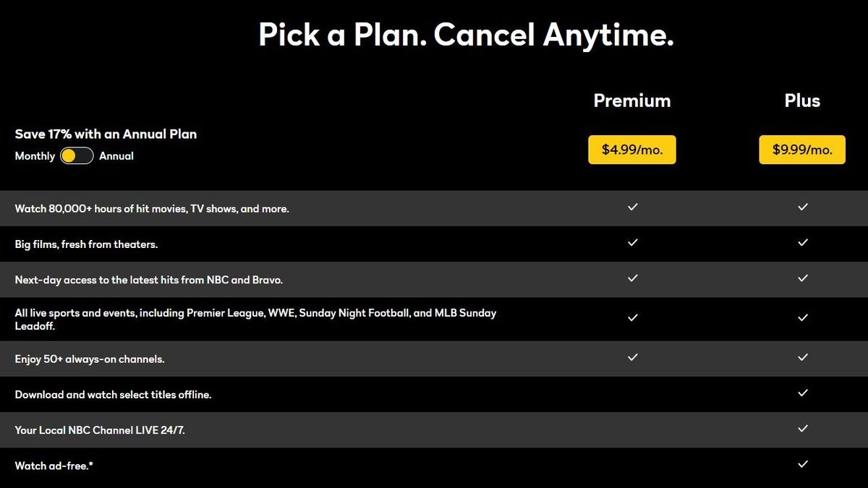Click the Plus plan column heading
Image resolution: width=868 pixels, height=488 pixels.
pyautogui.click(x=802, y=100)
